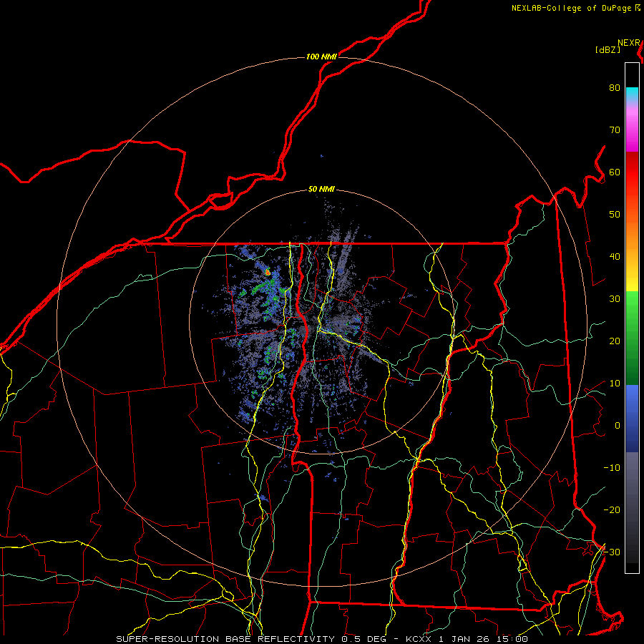644x644 pixels.
Task: Click the 20 value on dBZ scale
Action: (x=615, y=341)
